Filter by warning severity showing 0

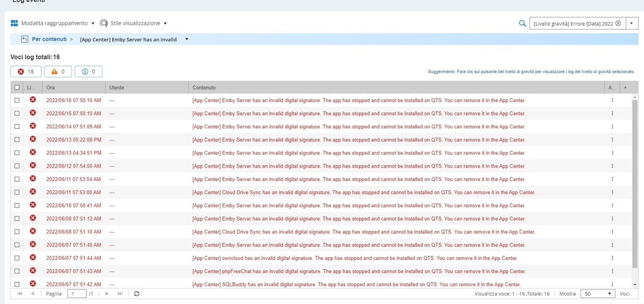57,71
